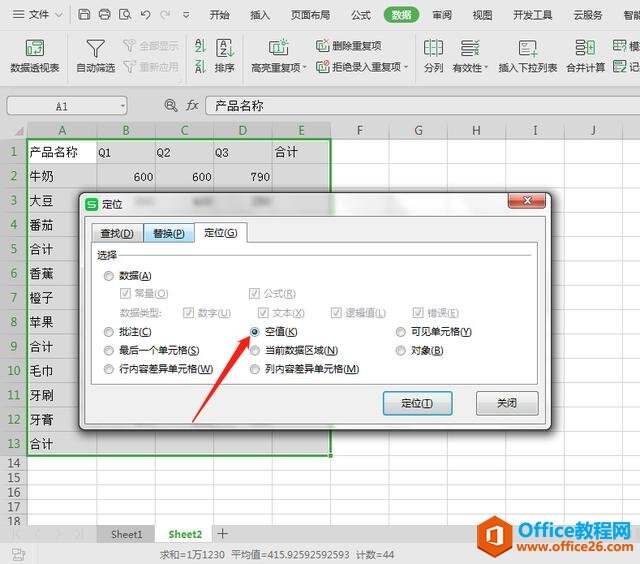Expand Highlight Duplicates (高亮重复项) dropdown
The height and width of the screenshot is (564, 640).
tap(305, 68)
